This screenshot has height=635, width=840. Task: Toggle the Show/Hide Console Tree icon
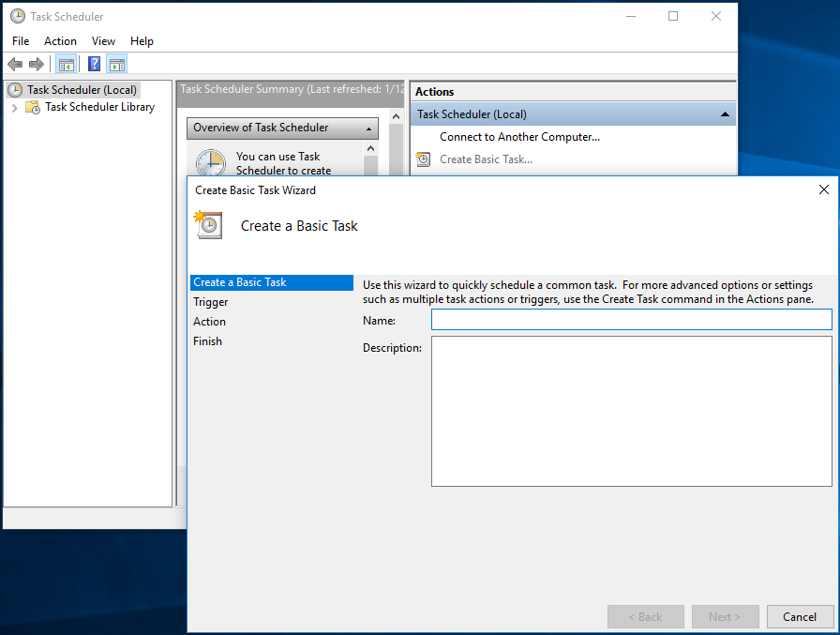66,64
